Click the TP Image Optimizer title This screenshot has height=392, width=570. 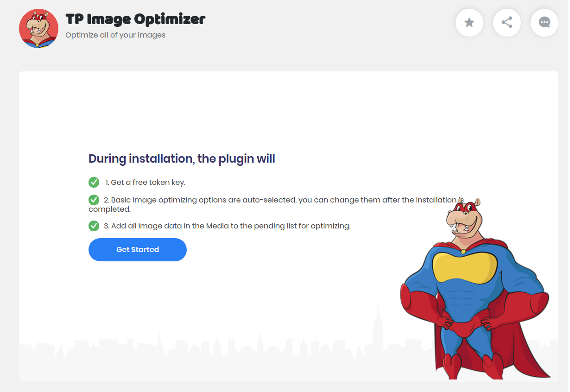click(x=135, y=19)
